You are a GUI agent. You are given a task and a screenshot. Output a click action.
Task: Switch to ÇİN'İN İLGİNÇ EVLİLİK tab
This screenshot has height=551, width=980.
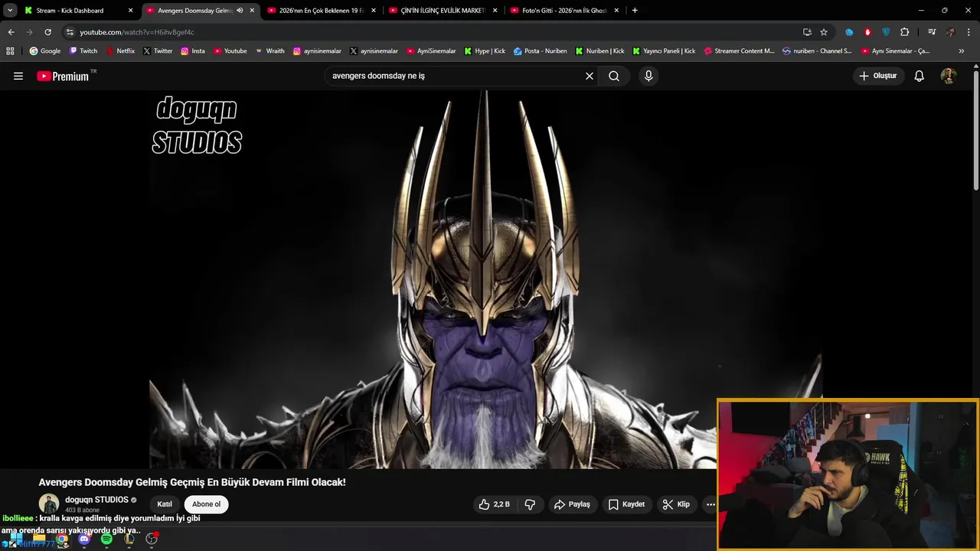point(443,11)
